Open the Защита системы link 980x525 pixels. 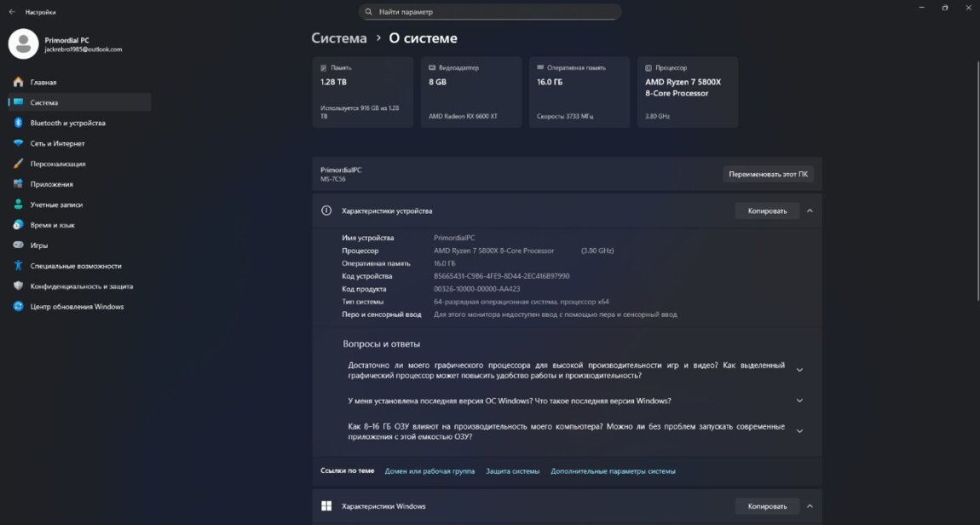(x=512, y=470)
